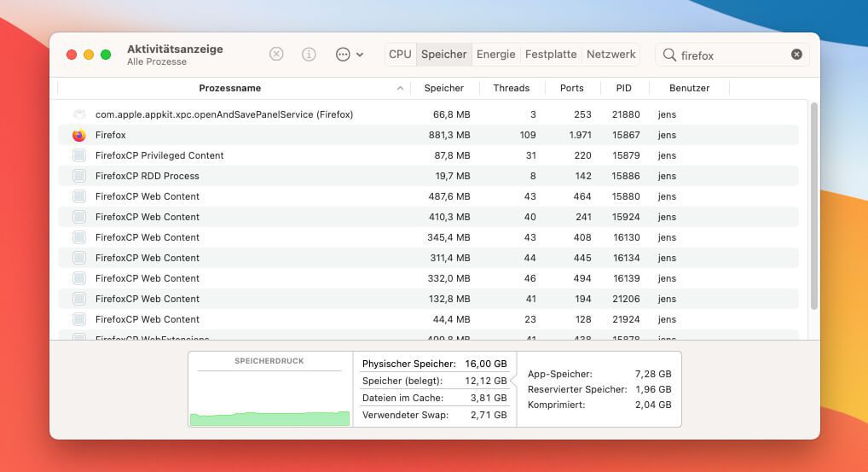This screenshot has width=868, height=472.
Task: Open process info with the (i) icon
Action: click(x=309, y=55)
